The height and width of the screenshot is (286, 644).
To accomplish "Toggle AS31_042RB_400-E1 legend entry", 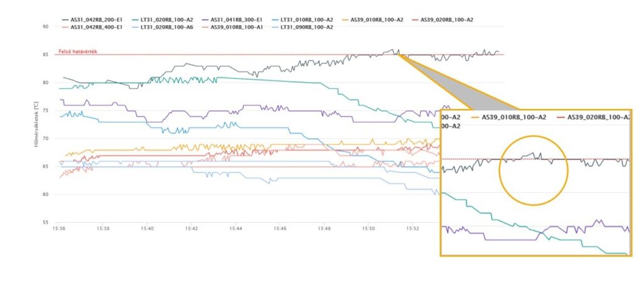I will click(x=92, y=27).
